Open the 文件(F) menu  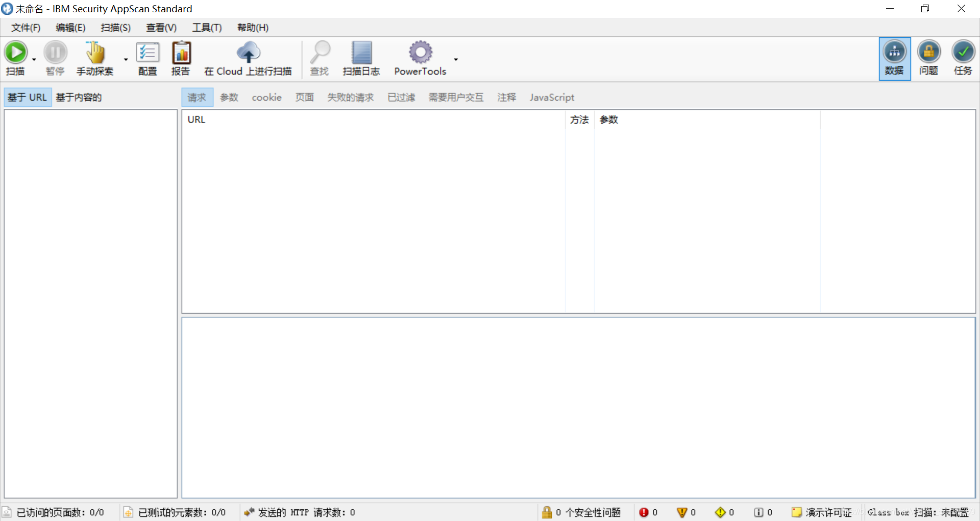pyautogui.click(x=26, y=28)
